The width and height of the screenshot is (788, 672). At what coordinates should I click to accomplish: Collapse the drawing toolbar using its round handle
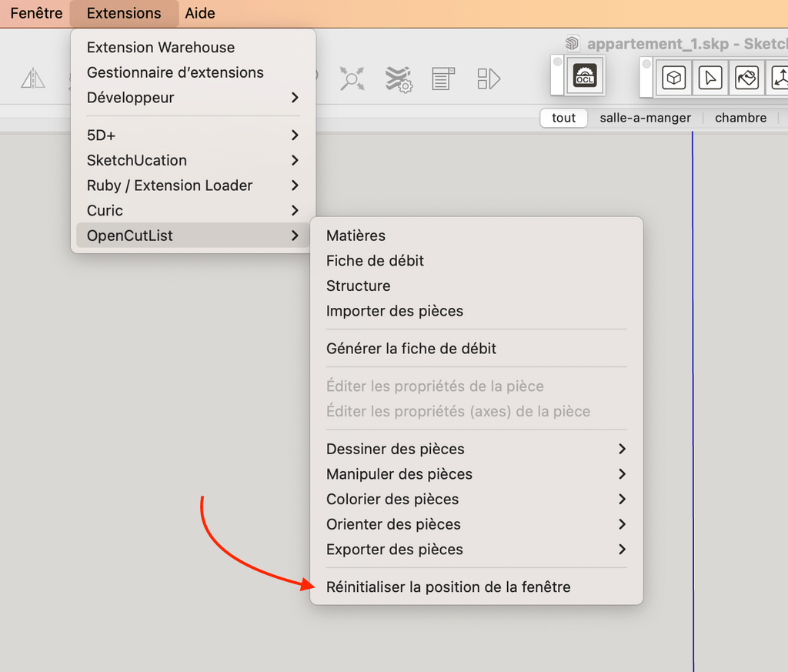pyautogui.click(x=646, y=64)
